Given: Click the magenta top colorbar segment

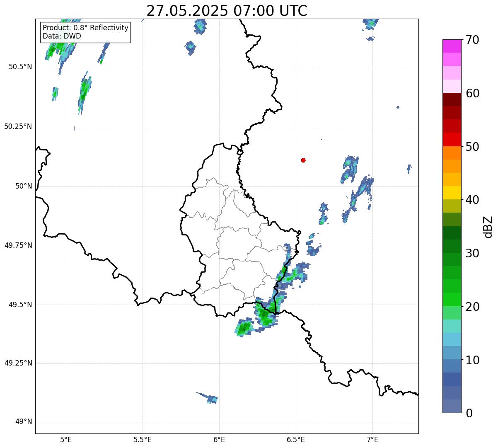Looking at the screenshot, I should [x=452, y=46].
